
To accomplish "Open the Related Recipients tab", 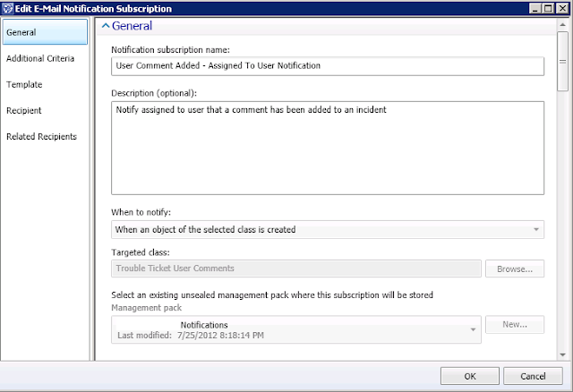I will 45,136.
